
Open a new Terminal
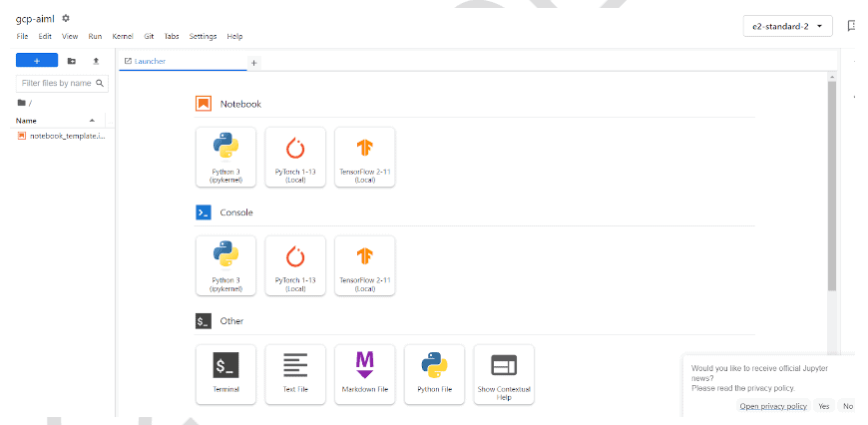tap(225, 373)
